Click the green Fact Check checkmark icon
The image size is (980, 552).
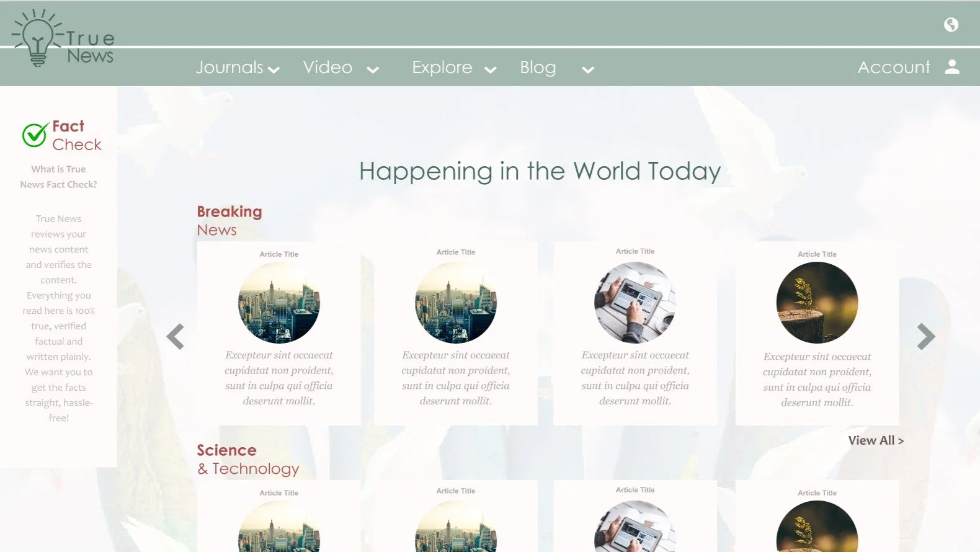[35, 134]
